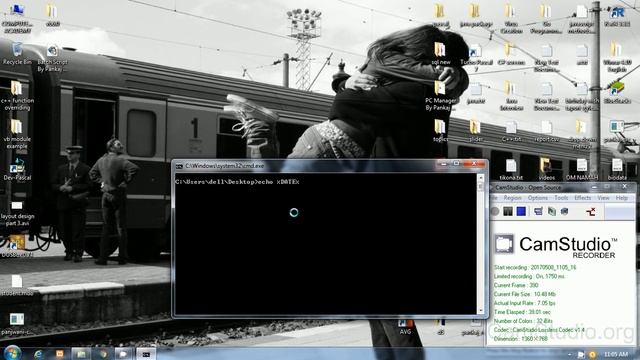Click the 'Number of Colors' line in CamStudio
The width and height of the screenshot is (640, 360).
pos(523,321)
